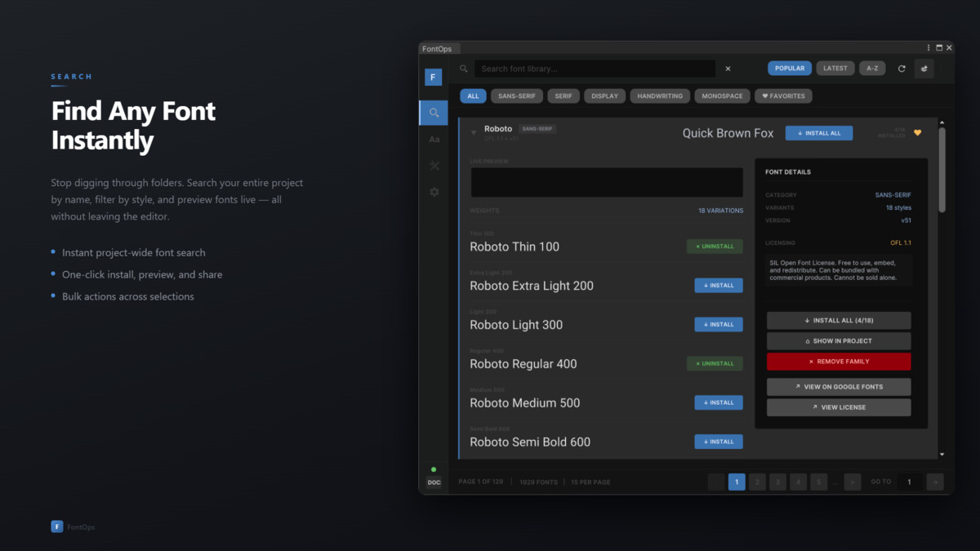Go to page 1
The width and height of the screenshot is (980, 551).
pos(737,482)
